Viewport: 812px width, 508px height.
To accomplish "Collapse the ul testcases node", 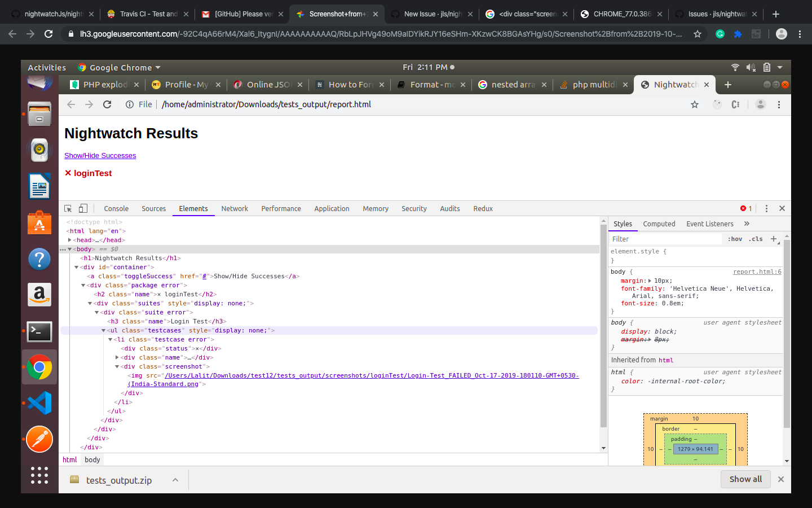I will pos(104,330).
